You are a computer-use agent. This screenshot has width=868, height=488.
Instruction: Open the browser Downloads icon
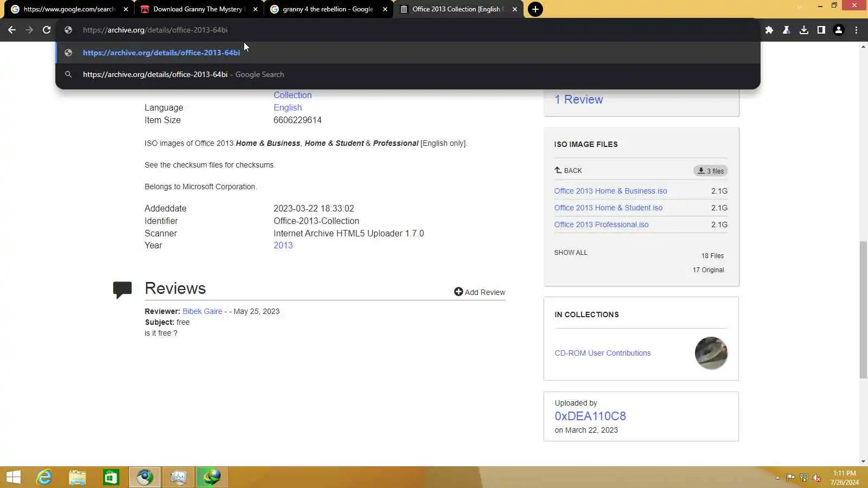coord(804,30)
